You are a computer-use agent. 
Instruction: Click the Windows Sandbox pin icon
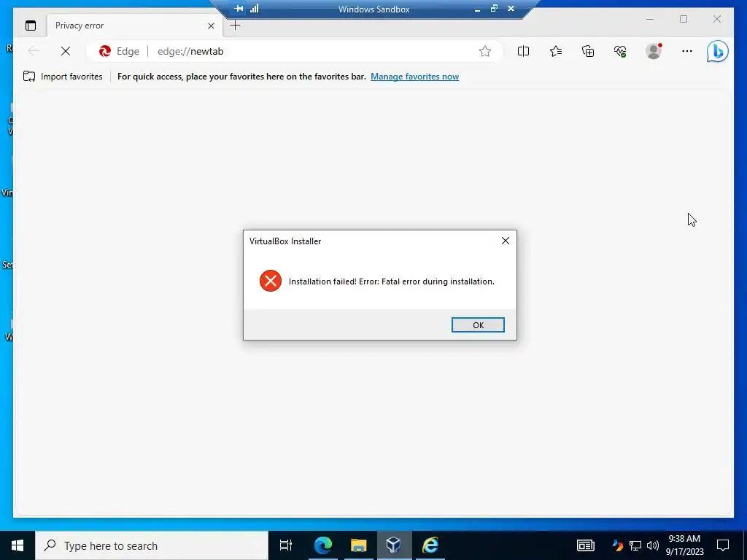[239, 9]
